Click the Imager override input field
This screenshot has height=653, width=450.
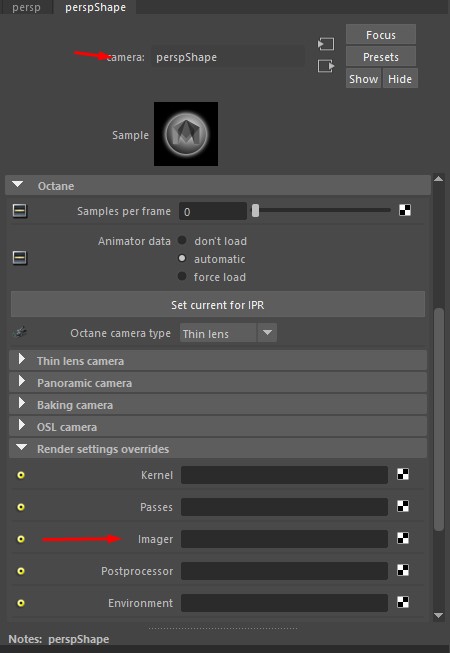tap(284, 539)
